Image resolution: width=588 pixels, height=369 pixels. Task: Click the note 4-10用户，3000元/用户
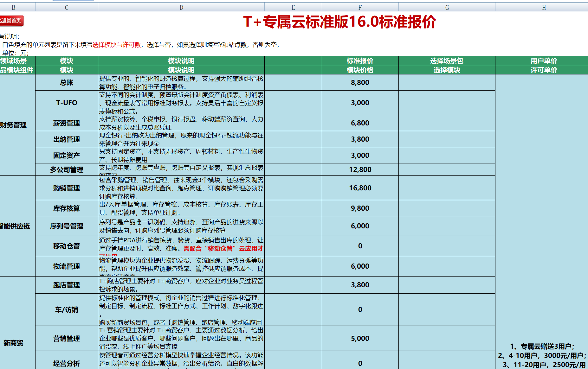[542, 355]
